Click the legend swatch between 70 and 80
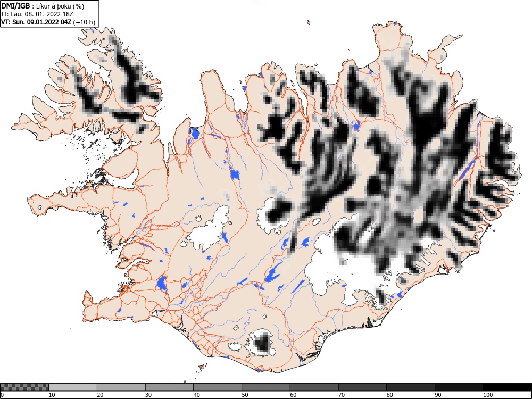This screenshot has height=399, width=532. pos(362,387)
